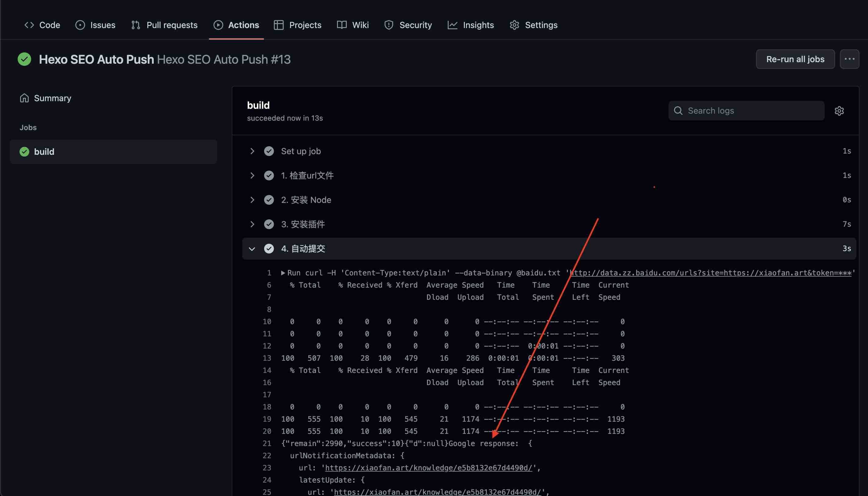Click the repository Settings gear icon
Screen dimensions: 868x496
tap(514, 25)
